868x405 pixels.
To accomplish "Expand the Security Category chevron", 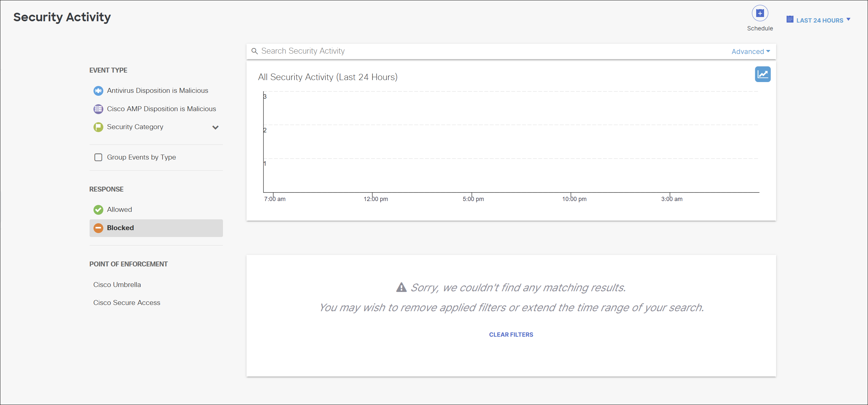I will click(x=215, y=127).
